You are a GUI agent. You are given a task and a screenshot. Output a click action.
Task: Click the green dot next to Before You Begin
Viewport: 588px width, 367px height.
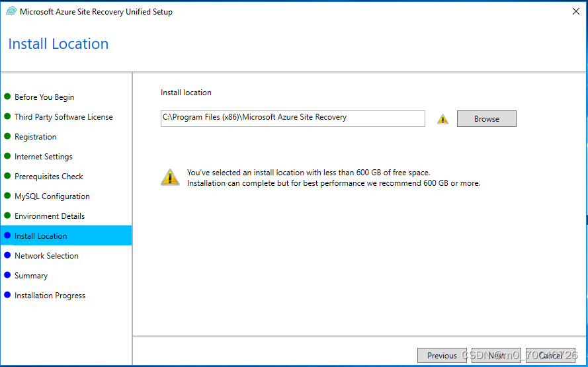[x=7, y=97]
